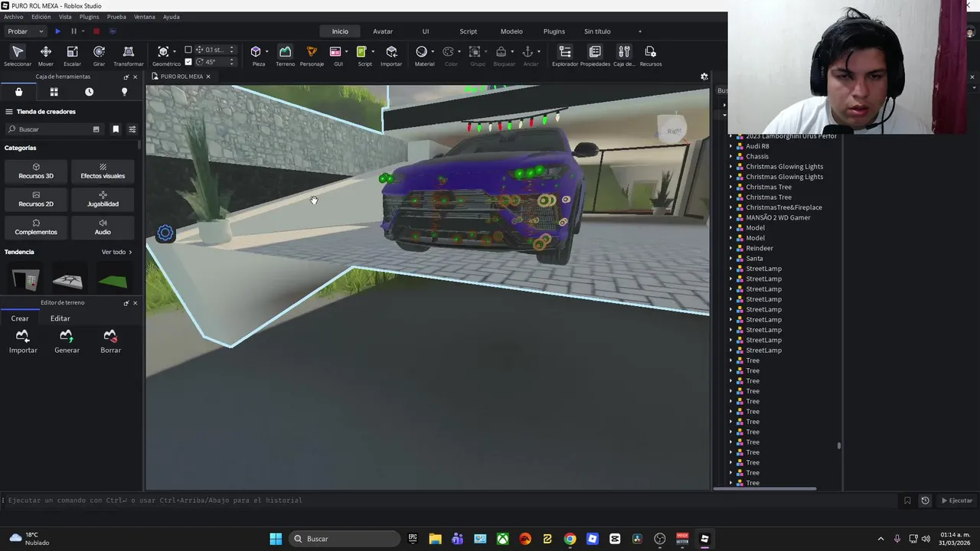Screen dimensions: 980x551
Task: Toggle the Explorador panel
Action: coord(565,55)
